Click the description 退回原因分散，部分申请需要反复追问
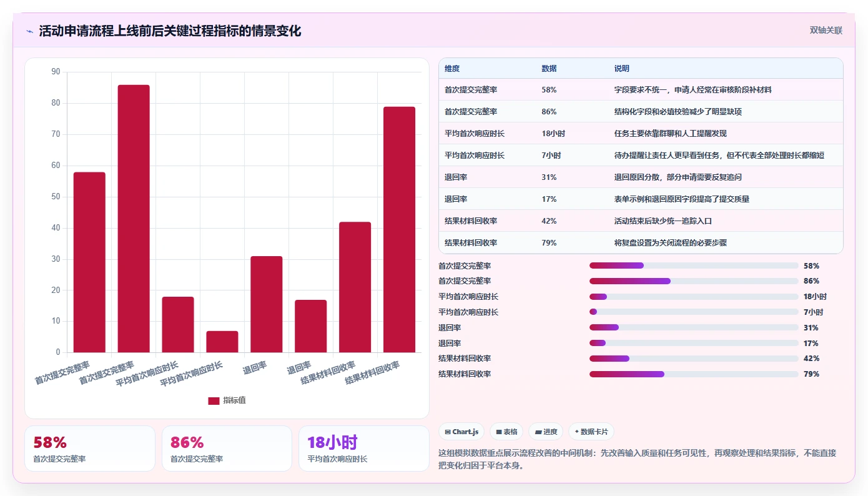Viewport: 868px width, 496px height. click(678, 177)
